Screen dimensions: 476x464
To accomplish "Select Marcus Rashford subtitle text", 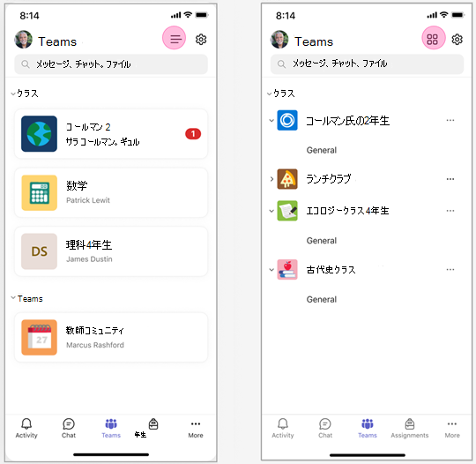I will tap(95, 345).
